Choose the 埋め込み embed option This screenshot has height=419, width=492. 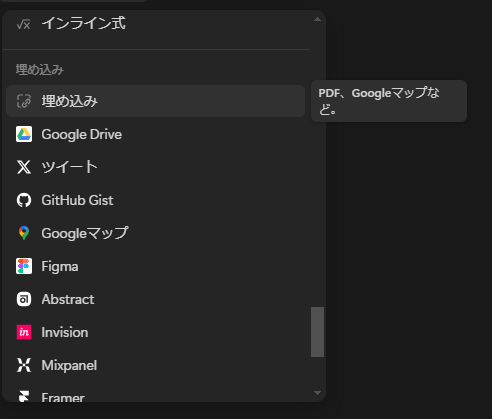tap(155, 101)
